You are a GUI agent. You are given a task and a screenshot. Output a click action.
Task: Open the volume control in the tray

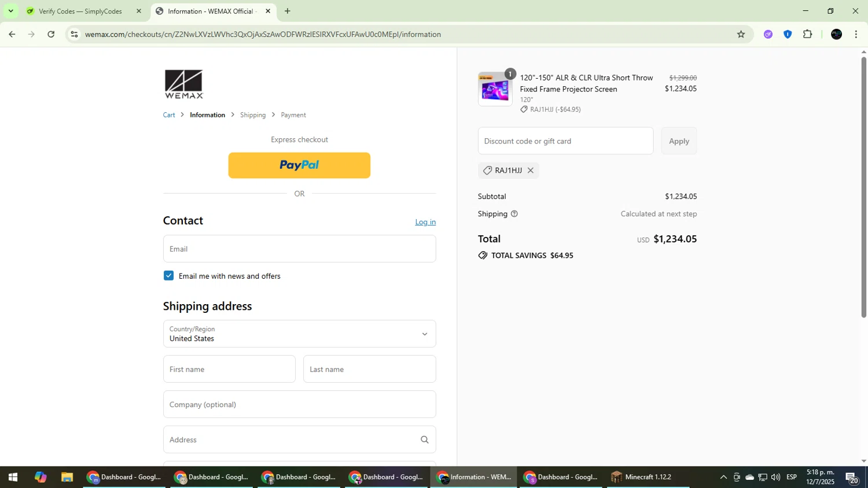coord(775,477)
